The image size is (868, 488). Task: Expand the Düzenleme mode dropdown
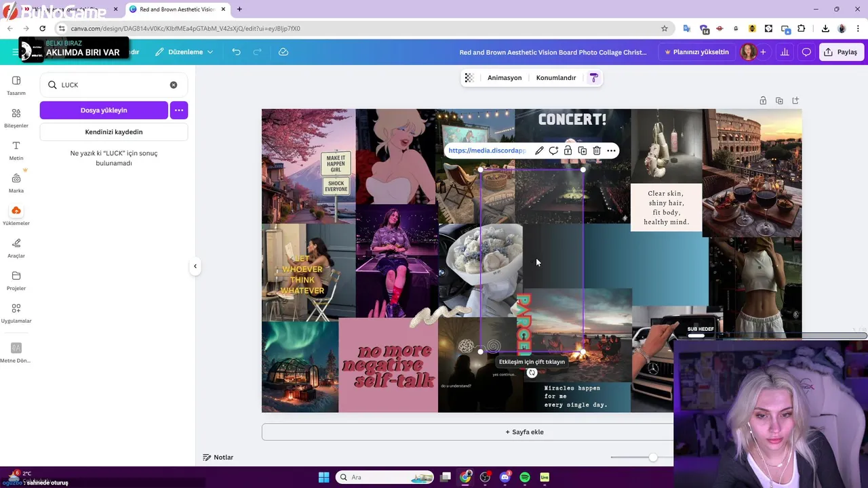click(x=184, y=52)
